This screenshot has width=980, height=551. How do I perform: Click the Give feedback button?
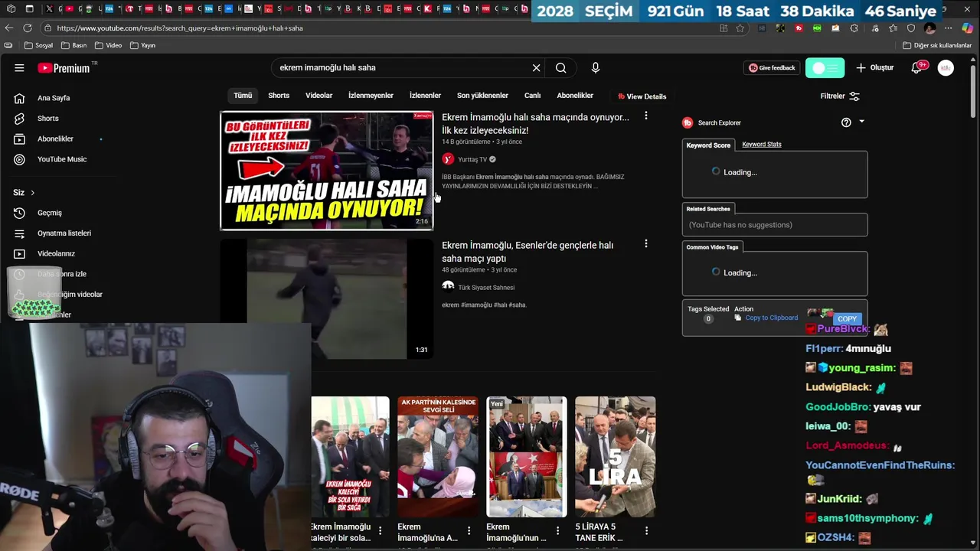tap(772, 68)
